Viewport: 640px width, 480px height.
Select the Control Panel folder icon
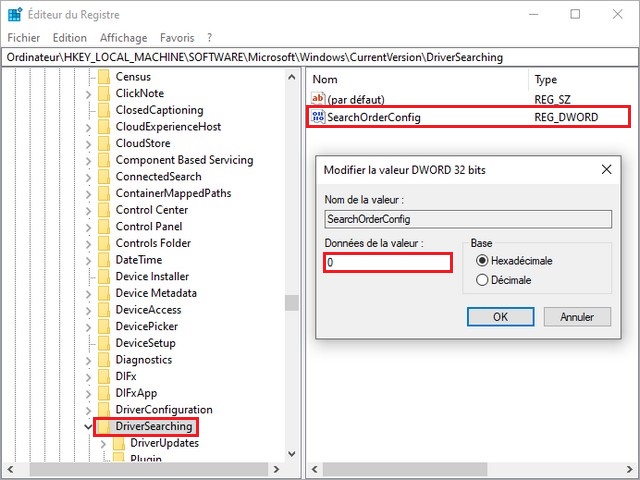point(104,227)
